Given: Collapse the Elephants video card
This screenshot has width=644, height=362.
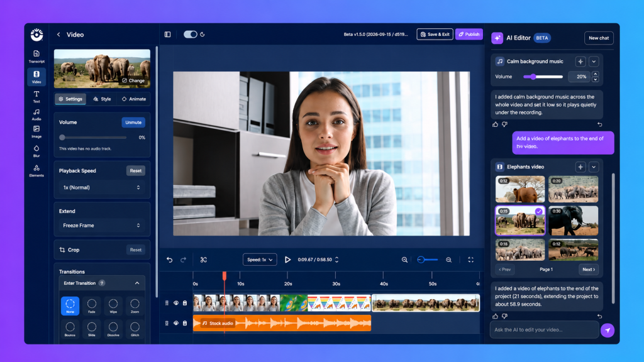Looking at the screenshot, I should pos(594,167).
